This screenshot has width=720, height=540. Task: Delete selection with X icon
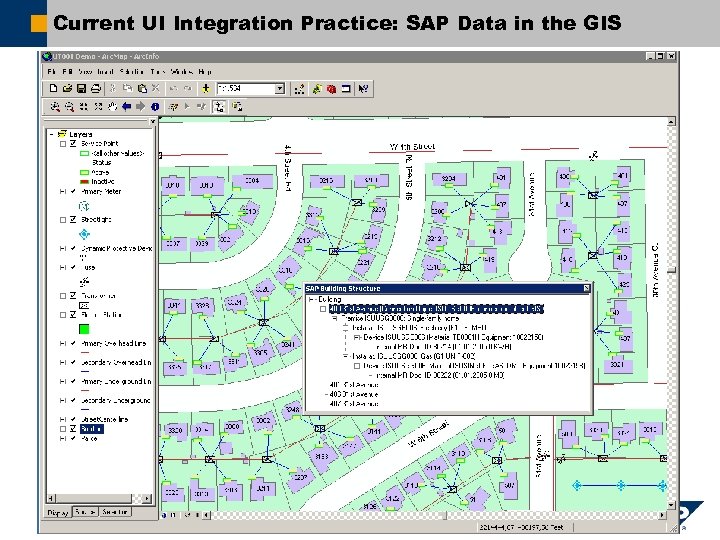click(x=156, y=89)
